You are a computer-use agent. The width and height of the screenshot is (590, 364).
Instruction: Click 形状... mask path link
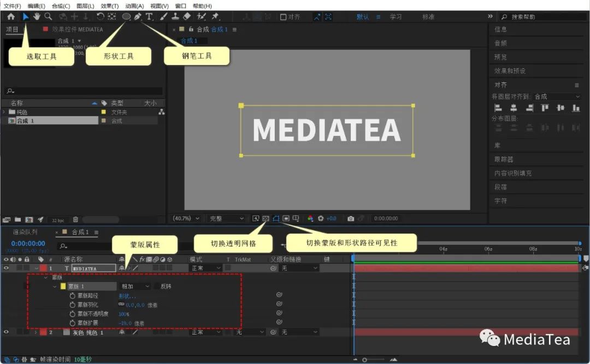(x=127, y=296)
